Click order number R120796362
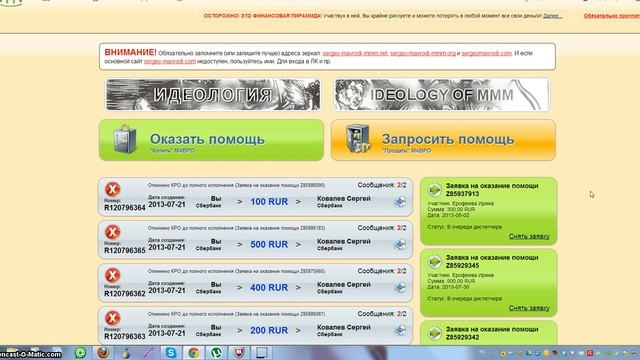Image resolution: width=640 pixels, height=360 pixels. (x=124, y=293)
